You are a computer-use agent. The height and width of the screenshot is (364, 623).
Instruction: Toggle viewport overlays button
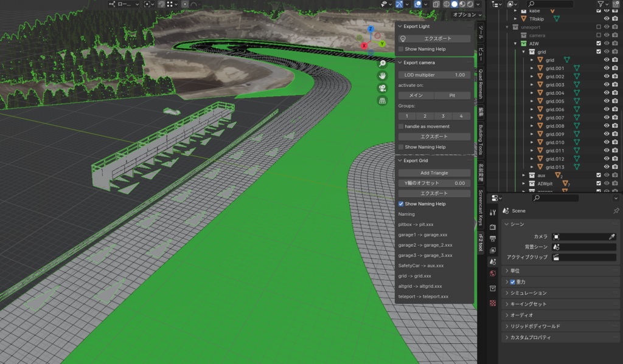[417, 4]
